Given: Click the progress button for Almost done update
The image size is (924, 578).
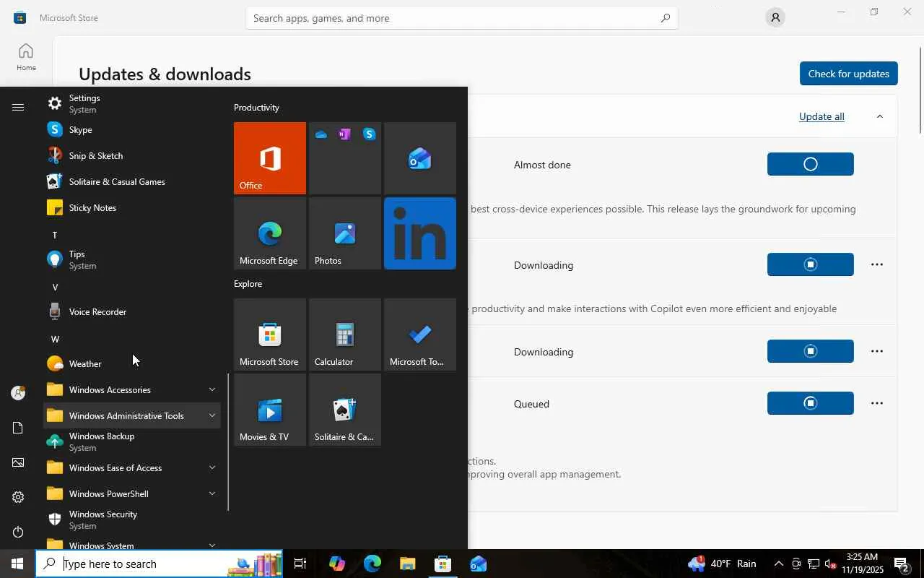Looking at the screenshot, I should click(811, 164).
